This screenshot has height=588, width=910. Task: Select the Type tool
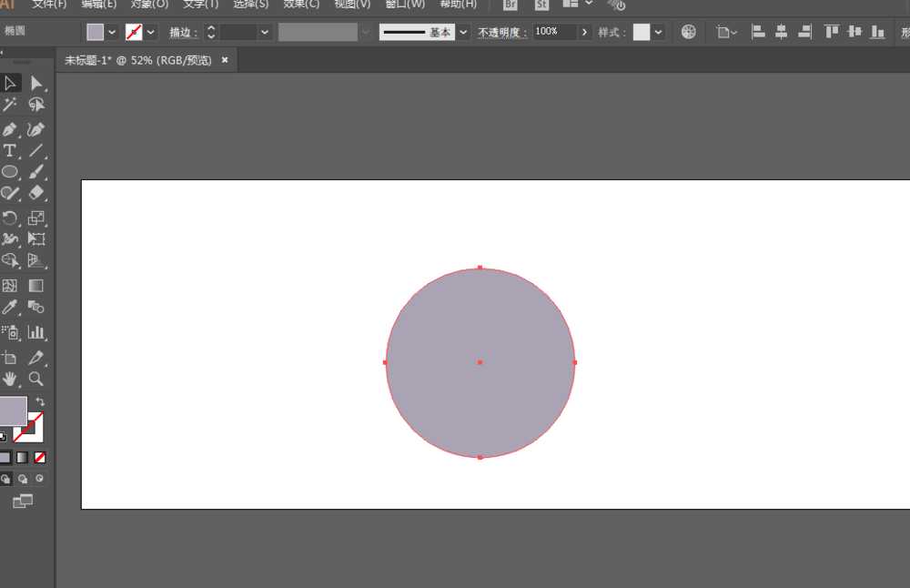point(9,151)
